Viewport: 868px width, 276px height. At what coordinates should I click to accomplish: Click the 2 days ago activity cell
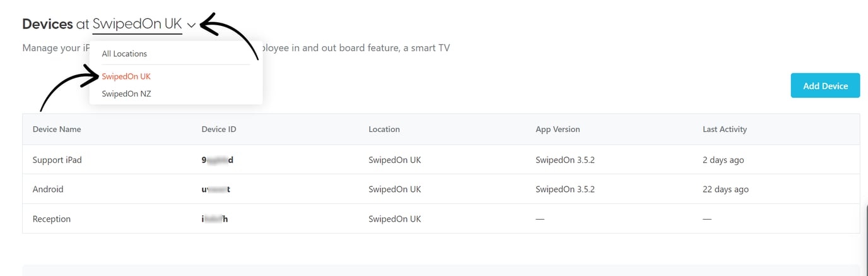click(723, 160)
